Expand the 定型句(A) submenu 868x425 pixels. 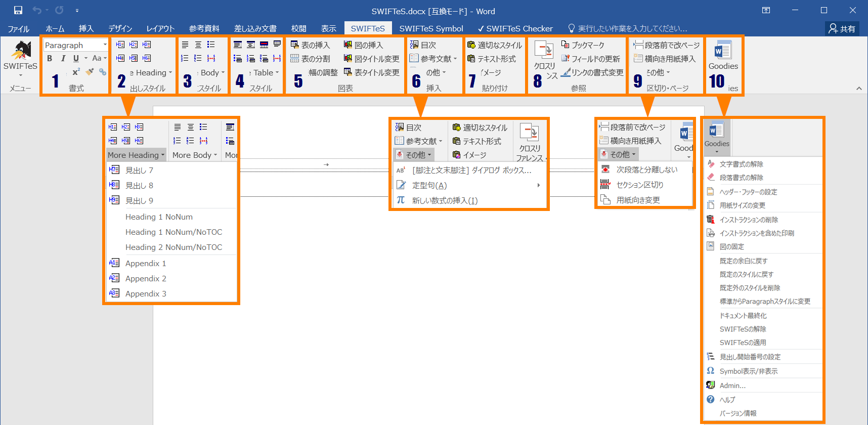(469, 185)
